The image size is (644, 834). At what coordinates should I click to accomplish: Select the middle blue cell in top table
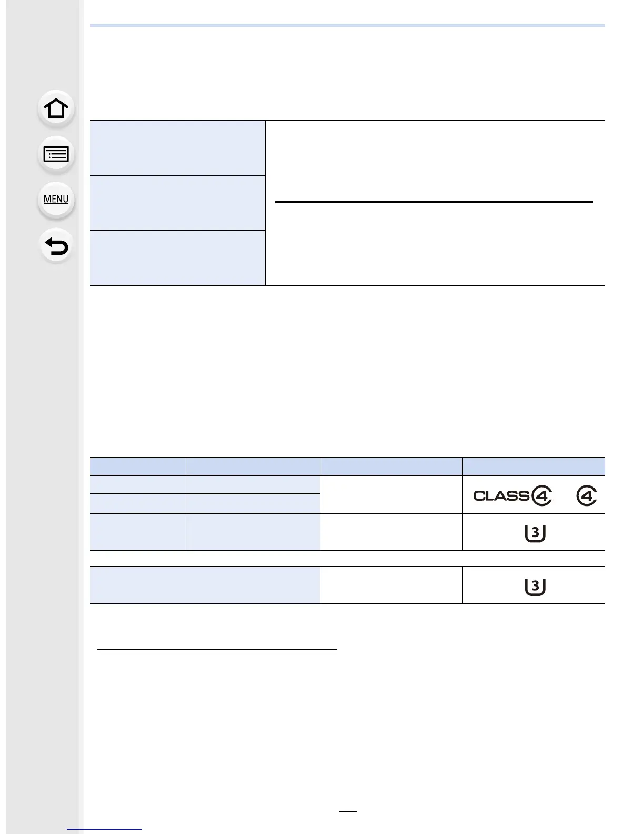(x=177, y=203)
